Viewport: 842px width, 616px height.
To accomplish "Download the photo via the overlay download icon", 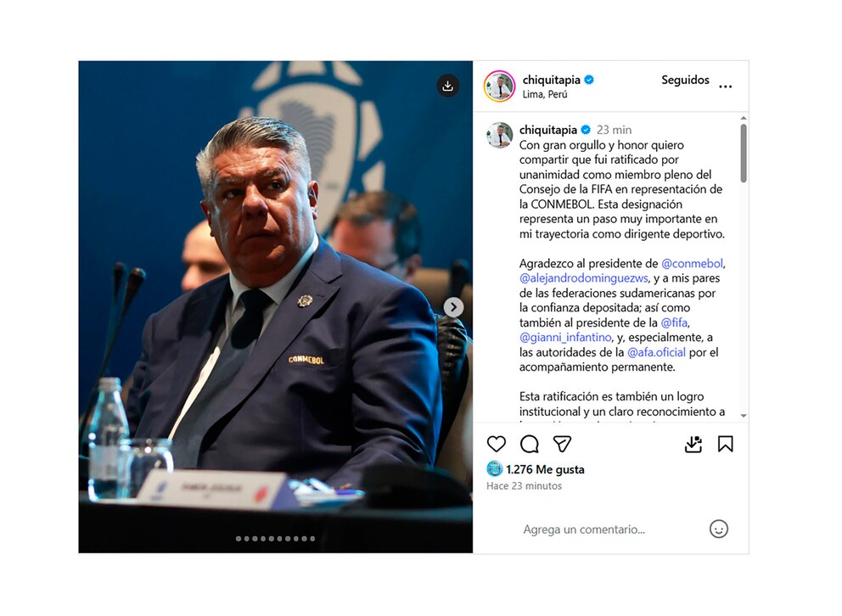I will (x=448, y=86).
